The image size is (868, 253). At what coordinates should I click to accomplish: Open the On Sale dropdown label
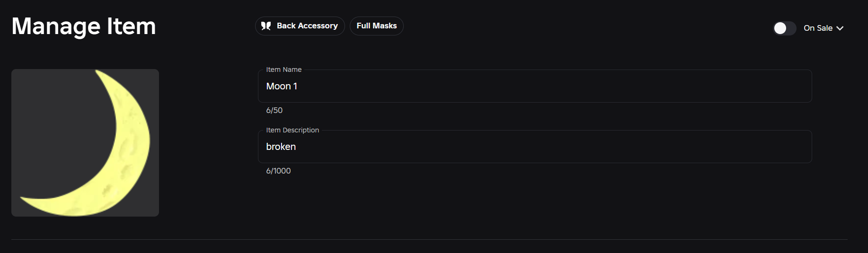point(818,28)
